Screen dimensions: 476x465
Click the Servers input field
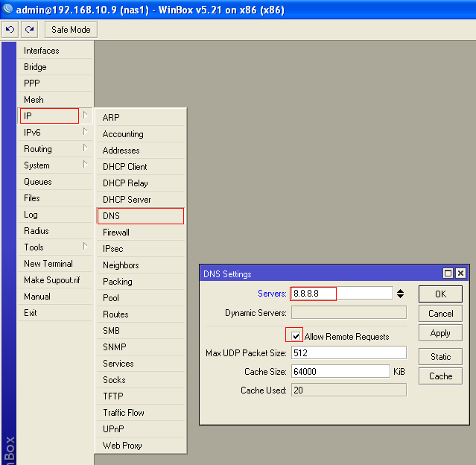[x=340, y=294]
